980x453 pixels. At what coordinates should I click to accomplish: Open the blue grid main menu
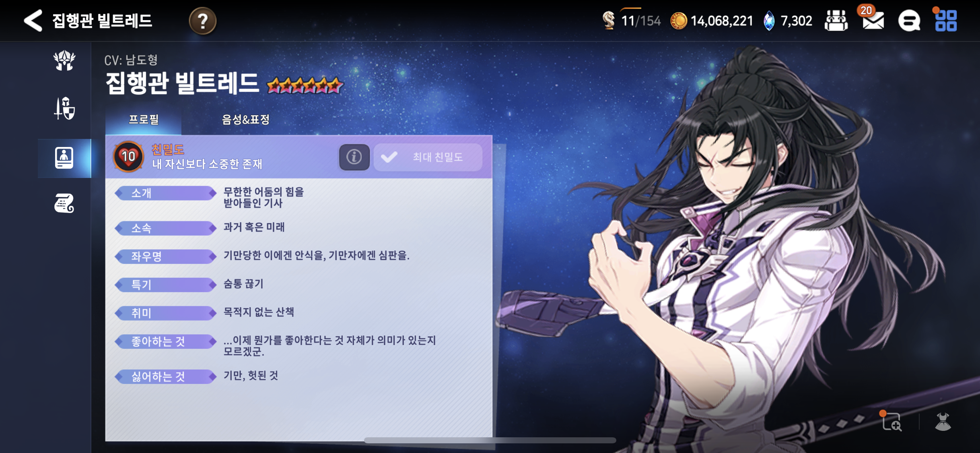click(x=946, y=20)
